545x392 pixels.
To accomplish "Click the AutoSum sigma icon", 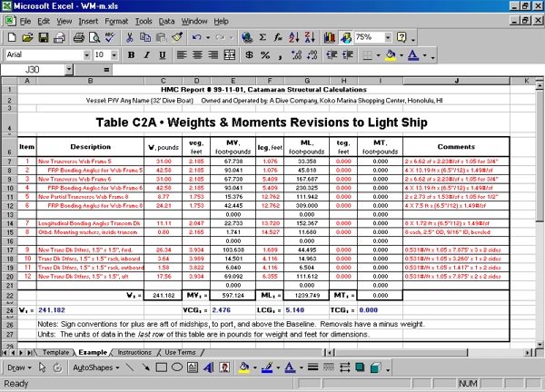I will coord(263,38).
